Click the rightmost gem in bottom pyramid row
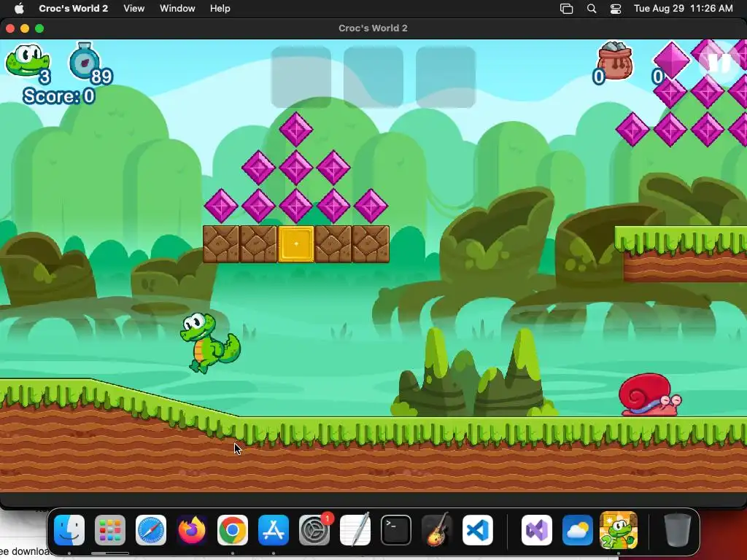Viewport: 747px width, 560px height. click(x=371, y=206)
